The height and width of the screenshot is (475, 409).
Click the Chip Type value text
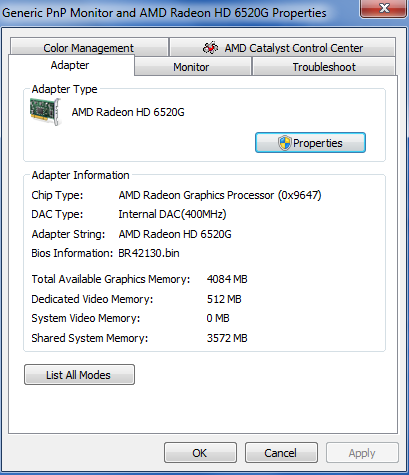coord(220,195)
